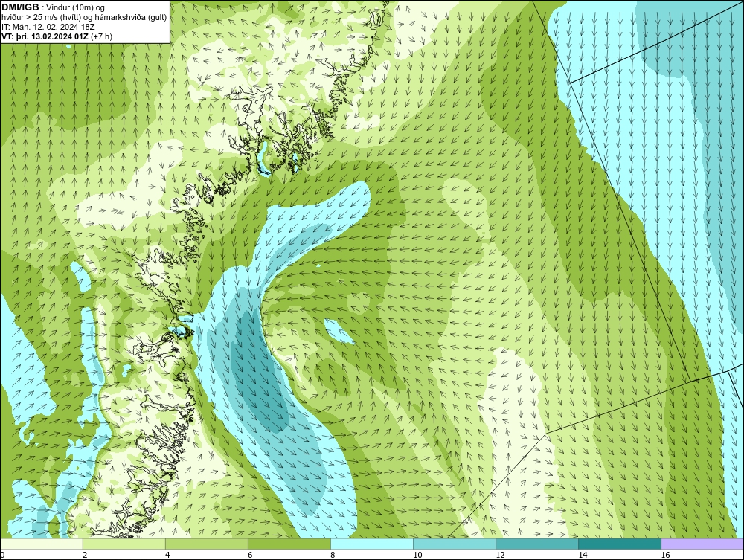Click the 'IT: Mán. 12. 02. 2024 18Z' line
744x560 pixels.
tap(48, 27)
